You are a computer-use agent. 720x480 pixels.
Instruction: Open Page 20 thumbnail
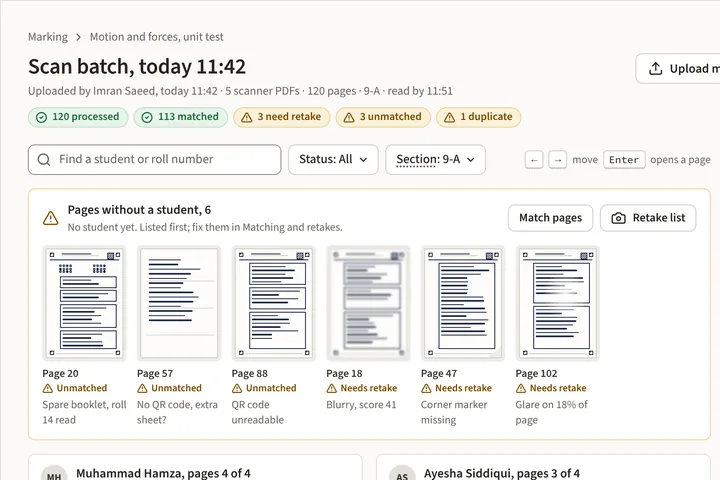point(84,303)
